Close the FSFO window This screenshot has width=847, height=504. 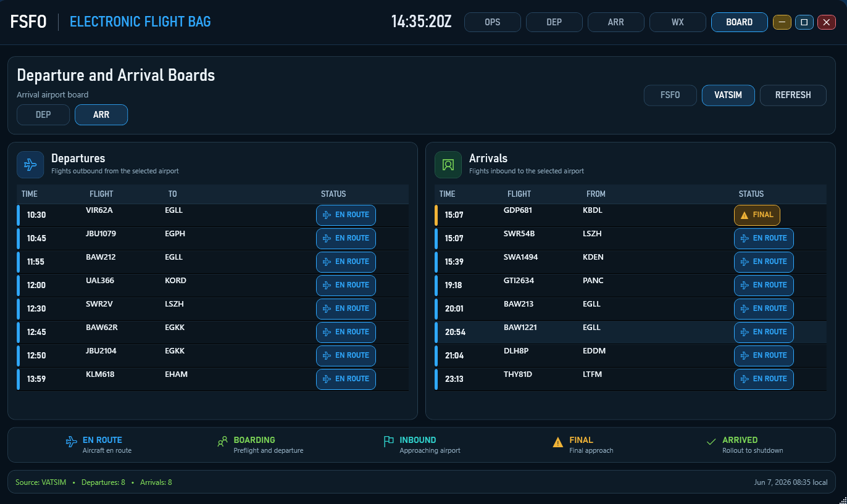[827, 22]
